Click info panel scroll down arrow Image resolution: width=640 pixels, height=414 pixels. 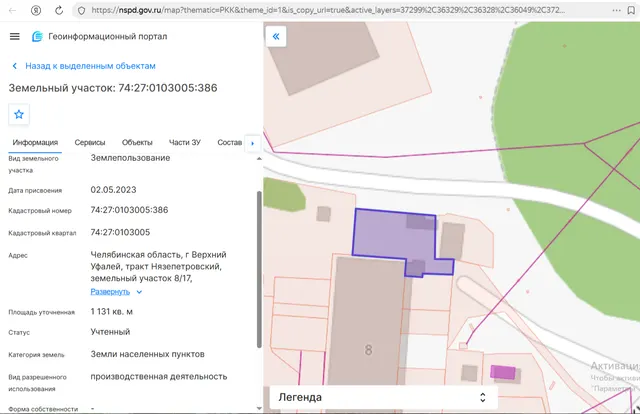point(259,408)
